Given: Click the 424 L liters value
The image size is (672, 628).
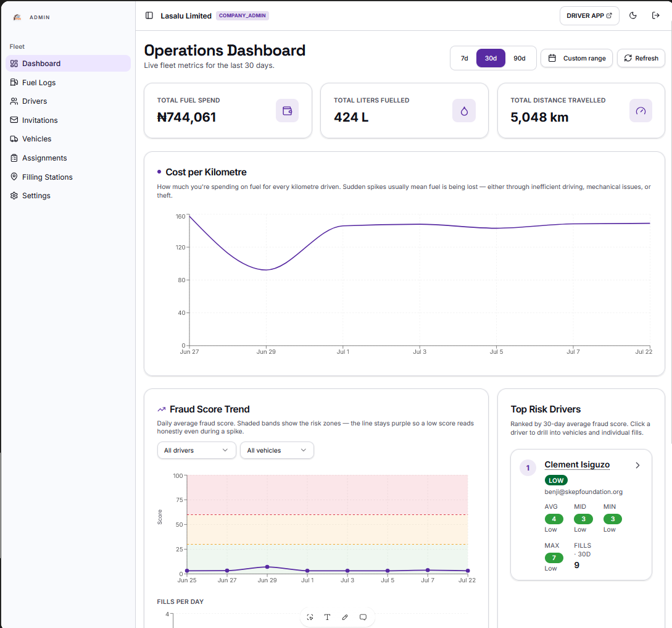Looking at the screenshot, I should (351, 117).
